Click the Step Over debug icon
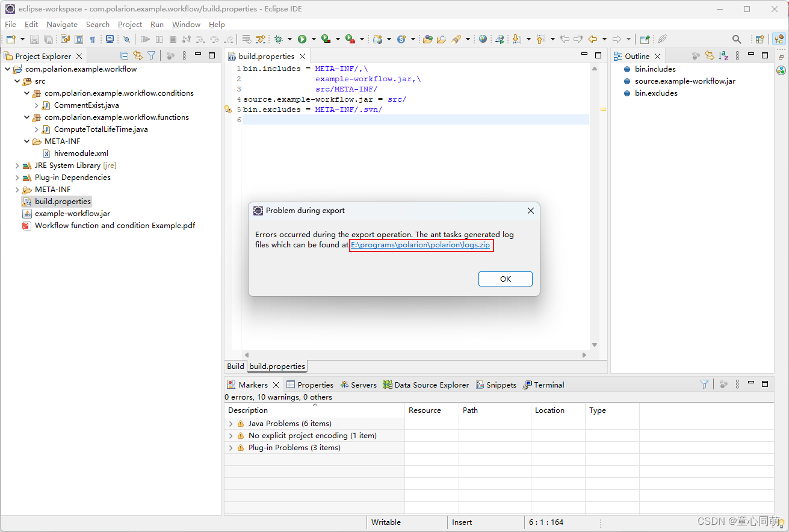Screen dimensions: 789x532 coord(214,39)
